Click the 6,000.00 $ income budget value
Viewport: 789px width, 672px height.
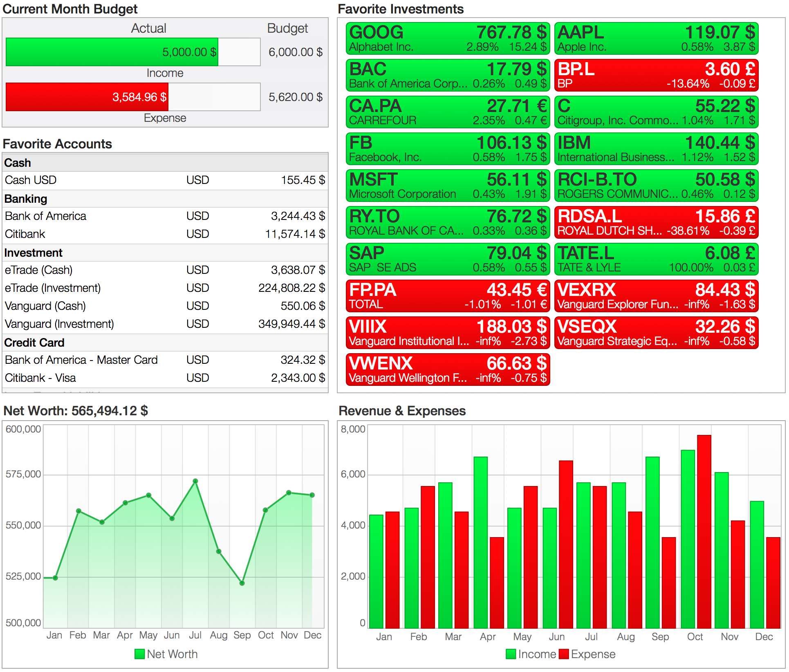pyautogui.click(x=296, y=52)
